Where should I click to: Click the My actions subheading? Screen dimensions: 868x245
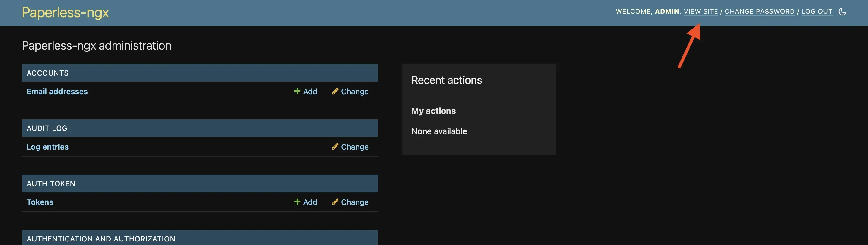coord(433,111)
